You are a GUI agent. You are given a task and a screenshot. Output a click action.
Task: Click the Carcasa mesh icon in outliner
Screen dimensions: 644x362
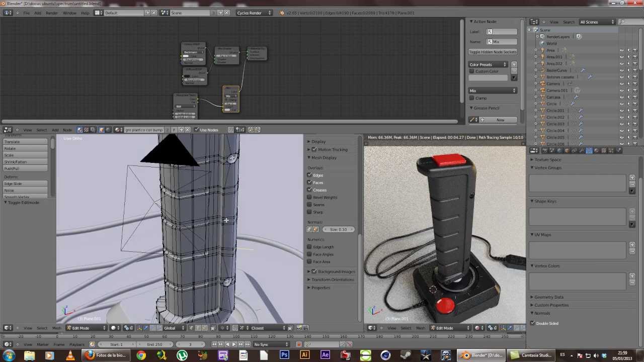[542, 97]
